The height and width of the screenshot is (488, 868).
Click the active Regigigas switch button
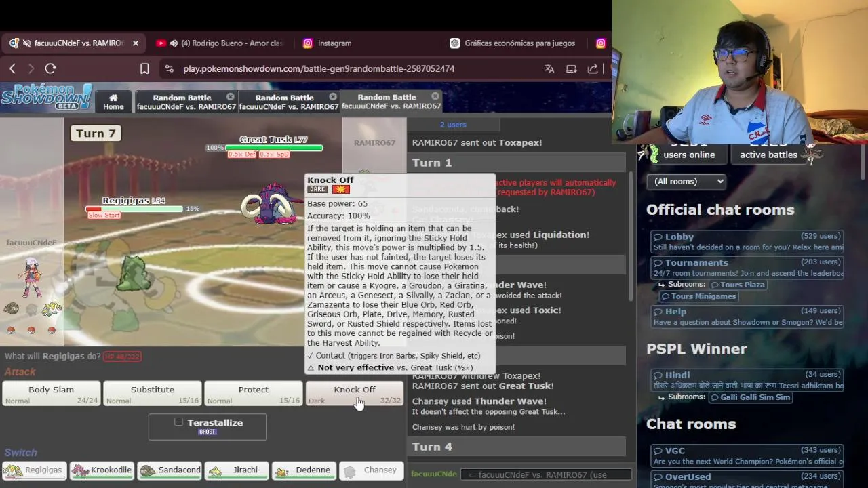click(x=35, y=470)
